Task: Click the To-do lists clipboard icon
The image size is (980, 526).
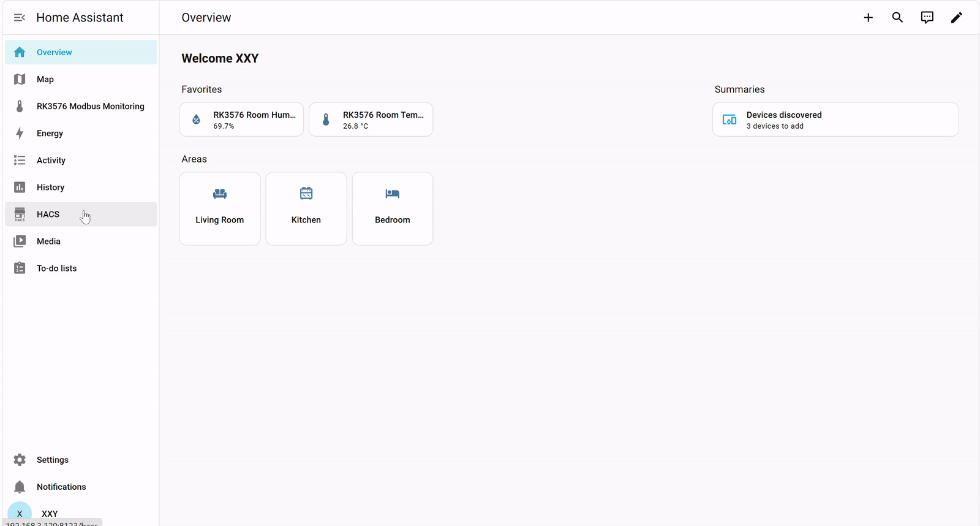Action: pyautogui.click(x=20, y=268)
